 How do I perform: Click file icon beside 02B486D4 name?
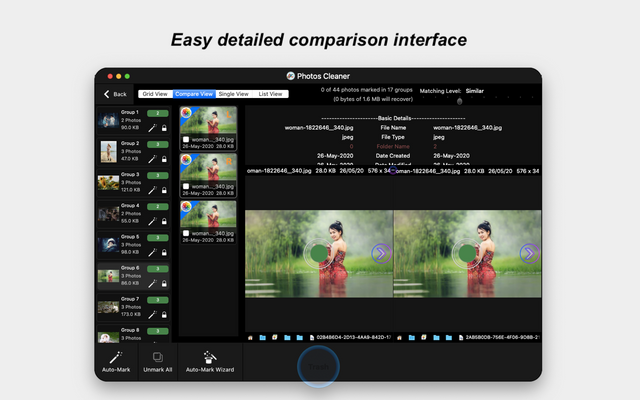[x=312, y=338]
